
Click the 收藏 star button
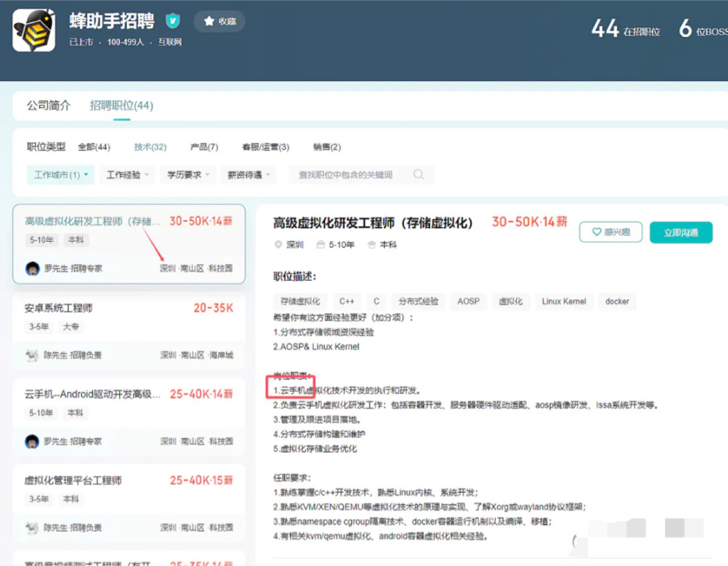(x=220, y=21)
